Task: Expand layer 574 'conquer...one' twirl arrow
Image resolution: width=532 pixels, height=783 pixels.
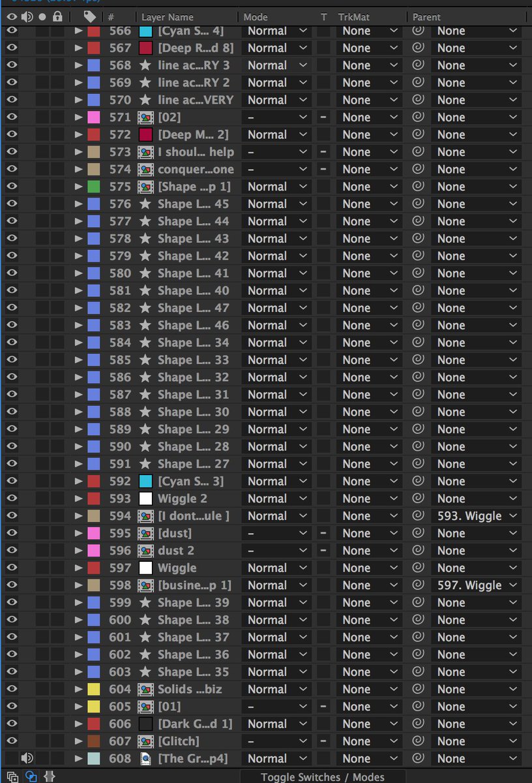Action: [x=78, y=170]
